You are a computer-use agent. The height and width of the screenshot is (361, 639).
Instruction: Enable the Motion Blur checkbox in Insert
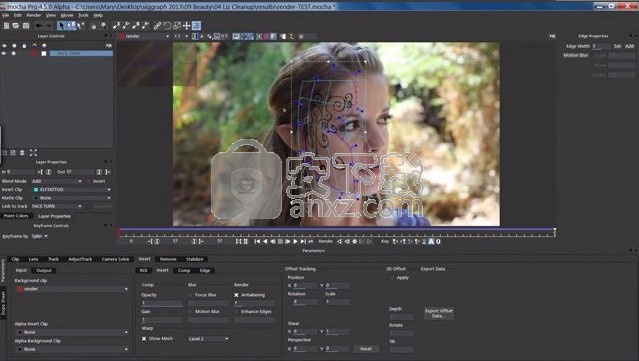click(190, 312)
